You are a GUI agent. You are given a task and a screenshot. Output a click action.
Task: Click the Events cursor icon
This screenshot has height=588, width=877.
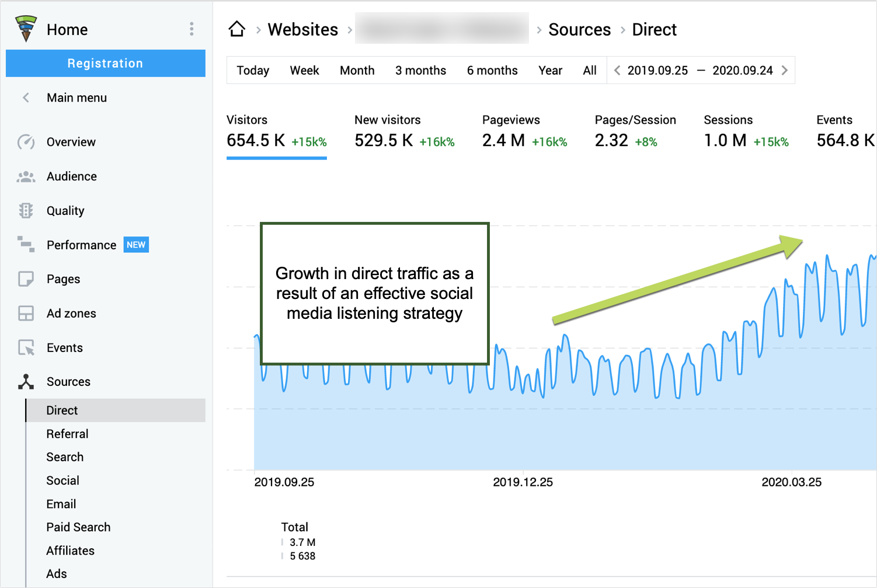[26, 348]
